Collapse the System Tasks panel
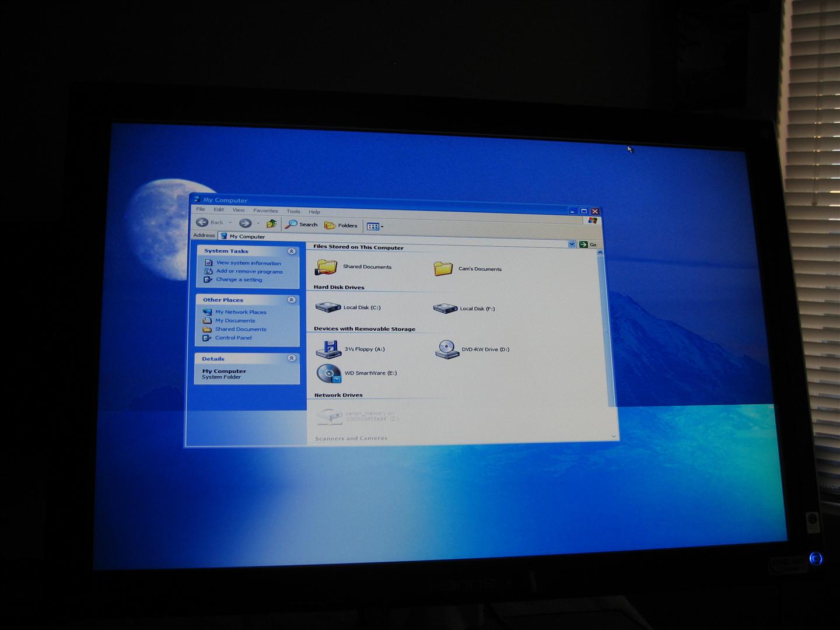This screenshot has width=840, height=630. coord(292,251)
